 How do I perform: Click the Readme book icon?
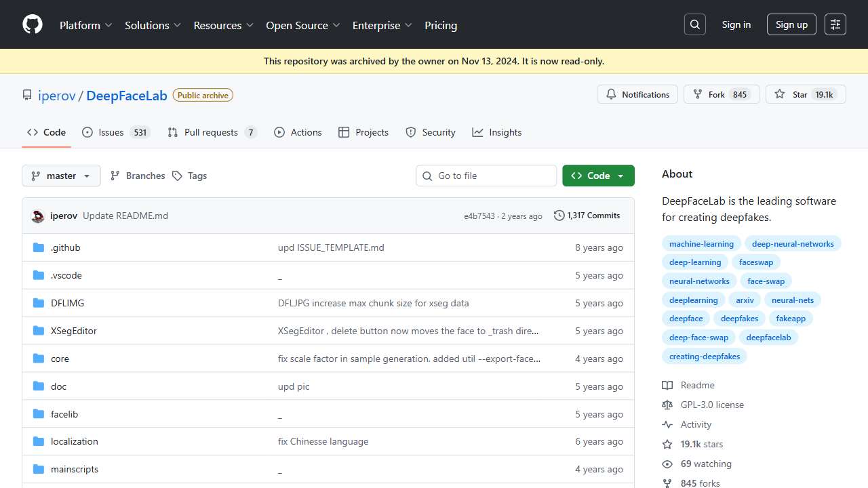tap(667, 385)
